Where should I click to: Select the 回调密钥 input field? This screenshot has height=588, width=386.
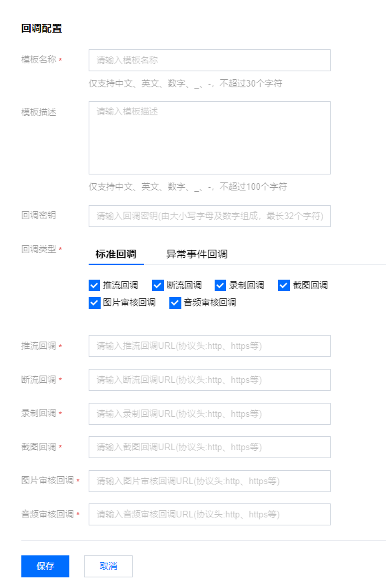coord(209,216)
